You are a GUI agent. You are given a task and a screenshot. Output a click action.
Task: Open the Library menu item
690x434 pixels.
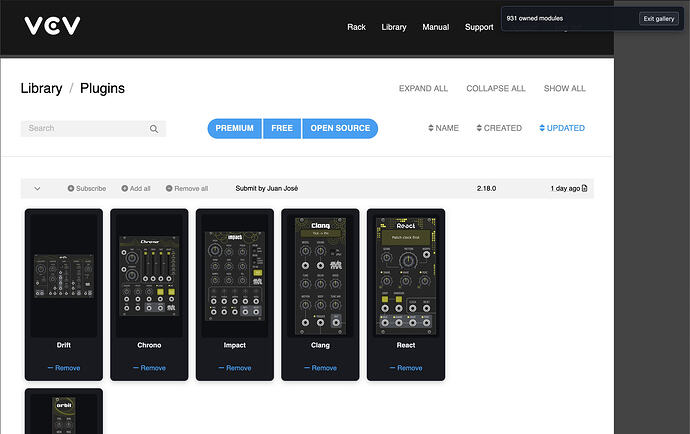[394, 27]
